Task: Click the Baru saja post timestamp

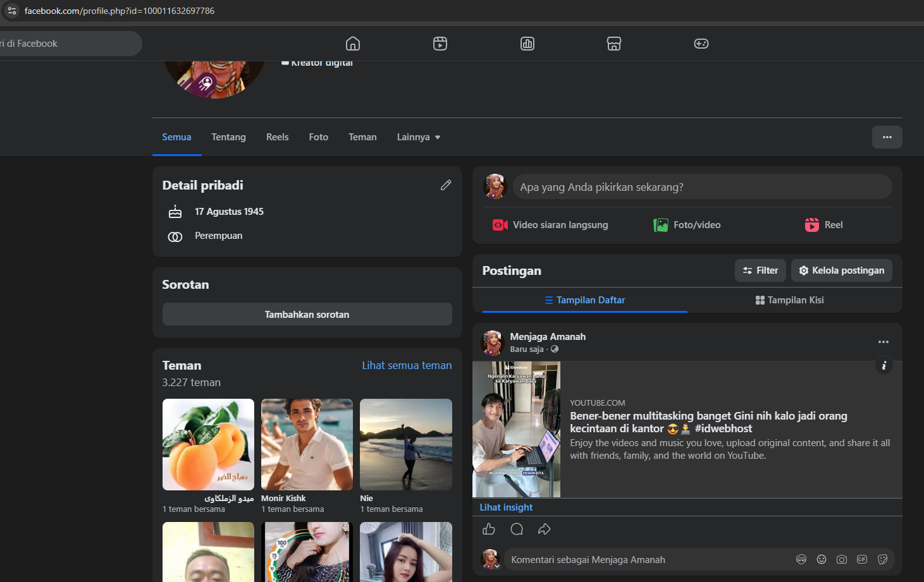Action: point(527,349)
